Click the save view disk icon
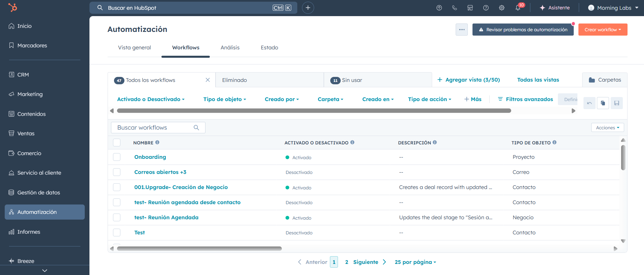Image resolution: width=644 pixels, height=275 pixels. coord(616,103)
